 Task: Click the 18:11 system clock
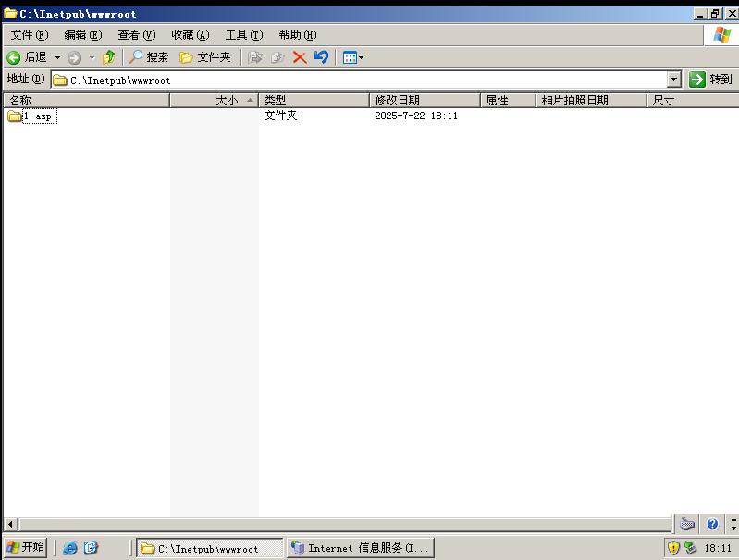pos(718,548)
